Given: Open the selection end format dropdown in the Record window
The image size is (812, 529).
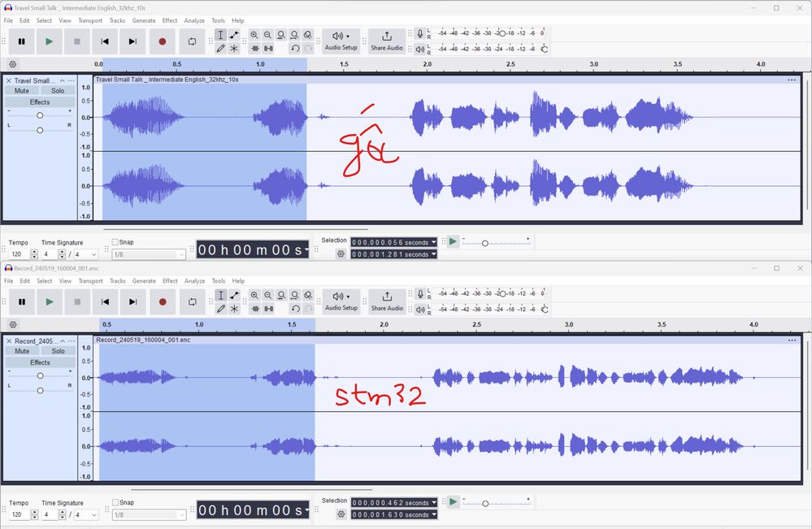Looking at the screenshot, I should click(x=434, y=514).
